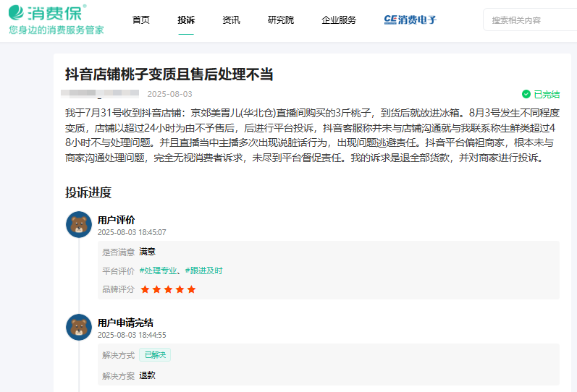
Task: Click the green 已完结 checkmark icon
Action: (526, 94)
